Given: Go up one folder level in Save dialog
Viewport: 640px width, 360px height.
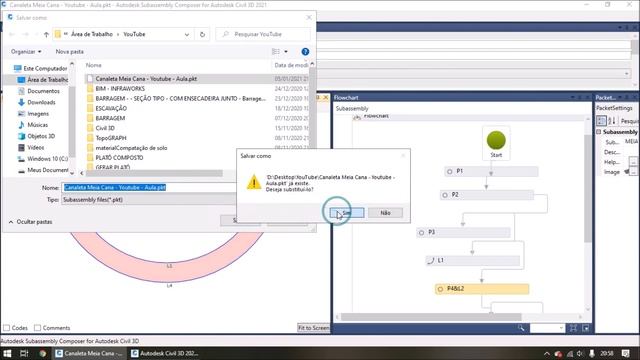Looking at the screenshot, I should (x=46, y=34).
